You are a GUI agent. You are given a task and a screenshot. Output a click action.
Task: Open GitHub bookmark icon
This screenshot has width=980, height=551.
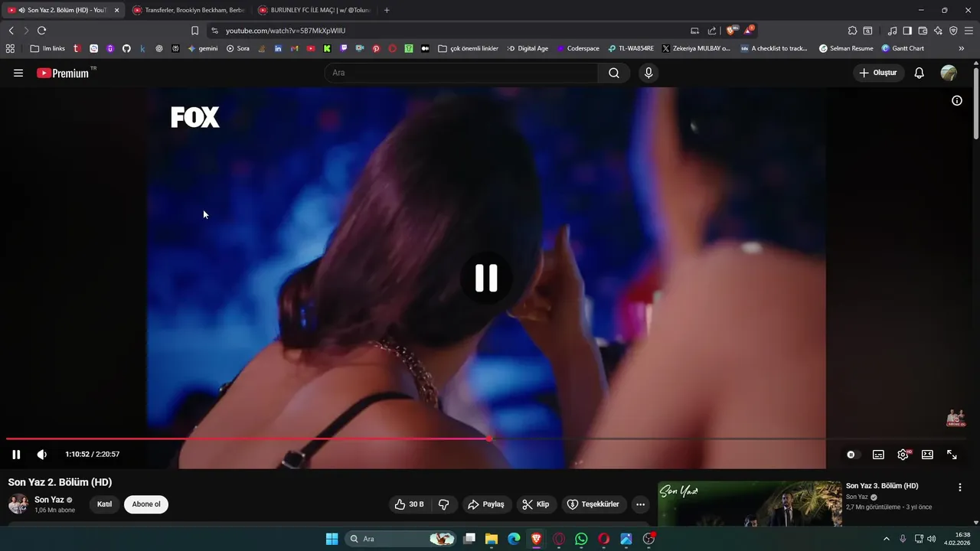[126, 48]
